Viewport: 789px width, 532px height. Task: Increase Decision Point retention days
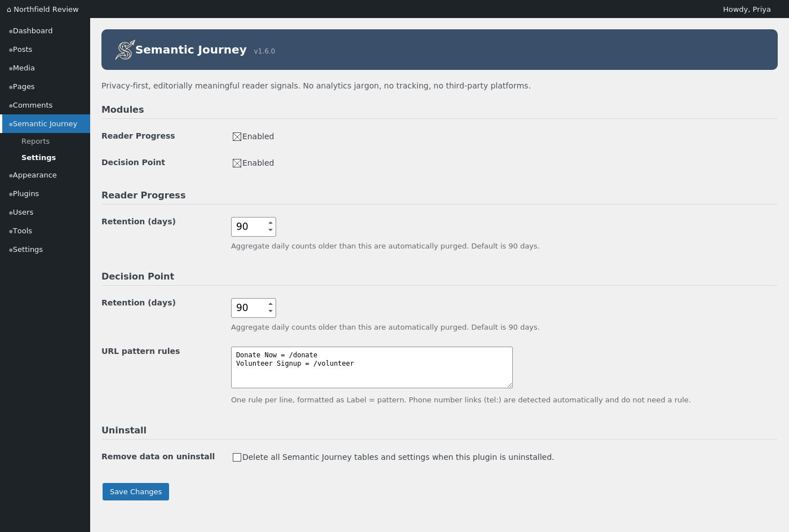click(271, 304)
